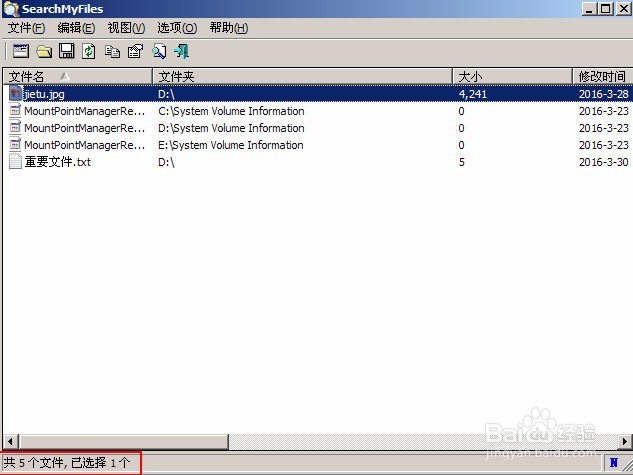The image size is (633, 475).
Task: Click the exit door toolbar icon
Action: click(x=182, y=51)
